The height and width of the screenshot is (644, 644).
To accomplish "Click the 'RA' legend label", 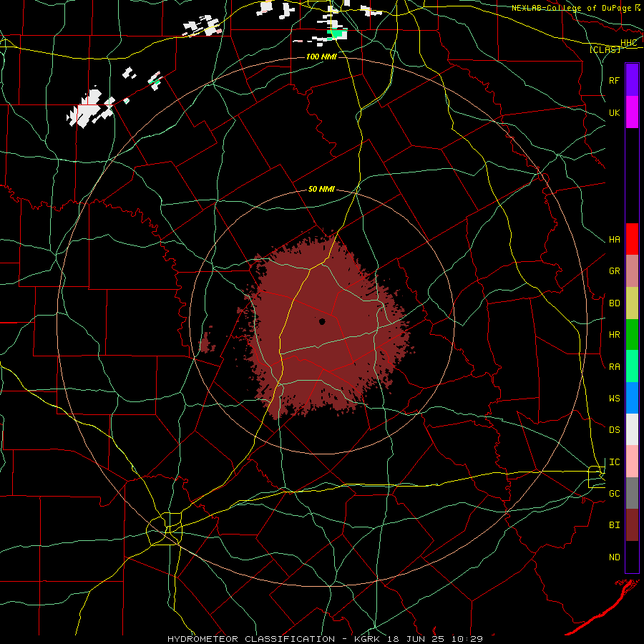I will (x=614, y=367).
